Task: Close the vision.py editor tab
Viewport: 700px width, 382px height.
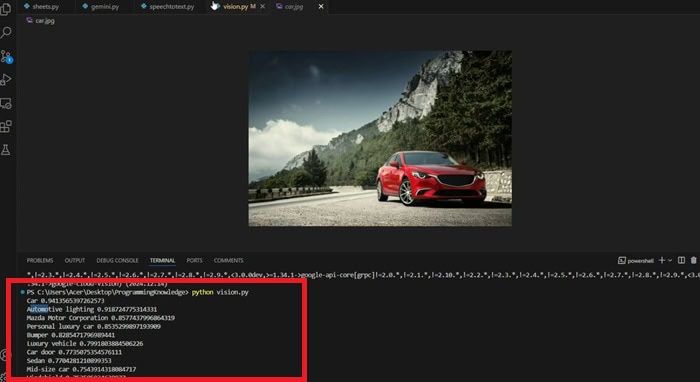Action: click(262, 7)
